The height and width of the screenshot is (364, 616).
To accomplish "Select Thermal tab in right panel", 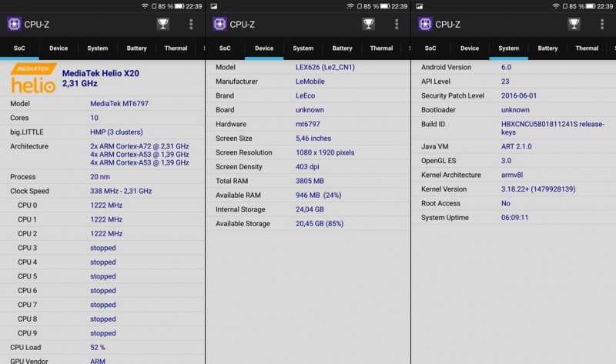I will coord(587,48).
